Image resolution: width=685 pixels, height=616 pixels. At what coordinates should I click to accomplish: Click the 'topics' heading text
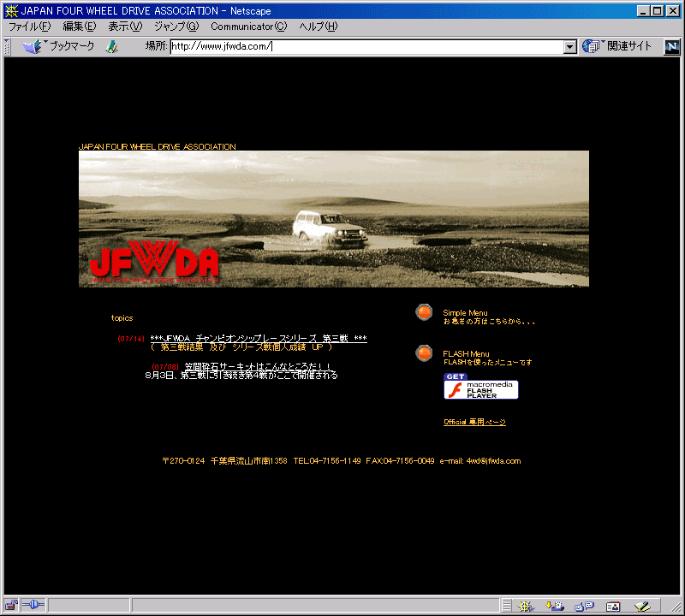(122, 317)
